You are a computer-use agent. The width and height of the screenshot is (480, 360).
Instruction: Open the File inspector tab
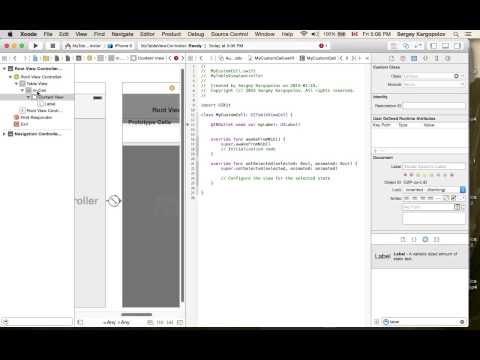coord(392,58)
